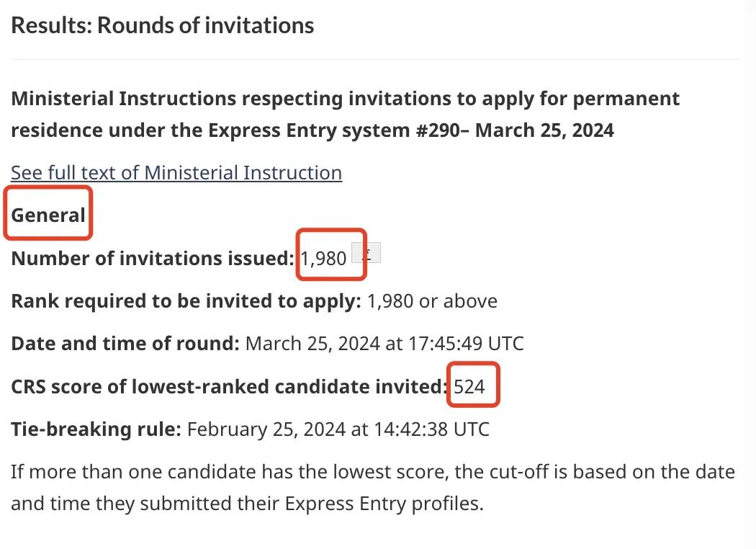Click the "Rank required to be invited" label
Screen dimensions: 756x549
(x=186, y=301)
